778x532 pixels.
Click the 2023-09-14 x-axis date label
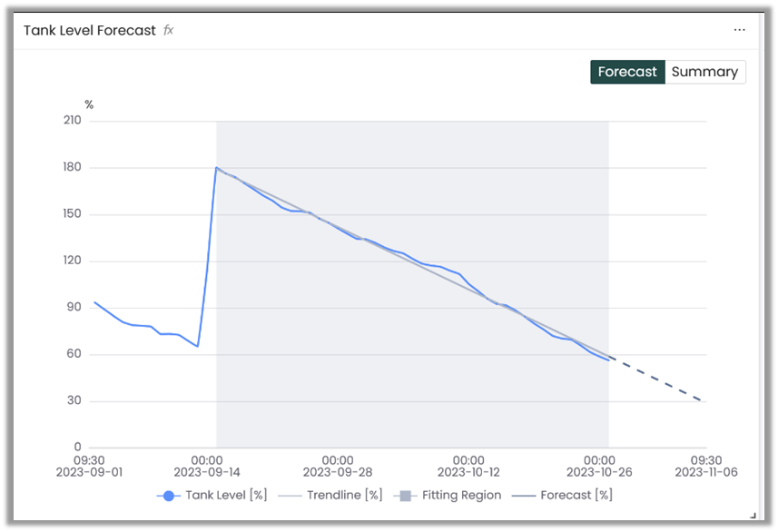[207, 471]
